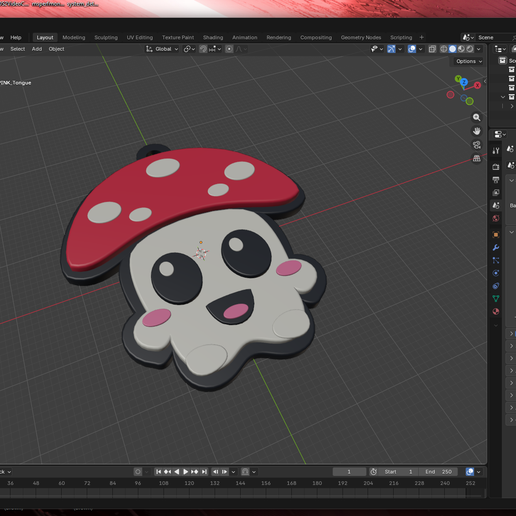
Task: Toggle X-ray mode icon
Action: pos(432,49)
